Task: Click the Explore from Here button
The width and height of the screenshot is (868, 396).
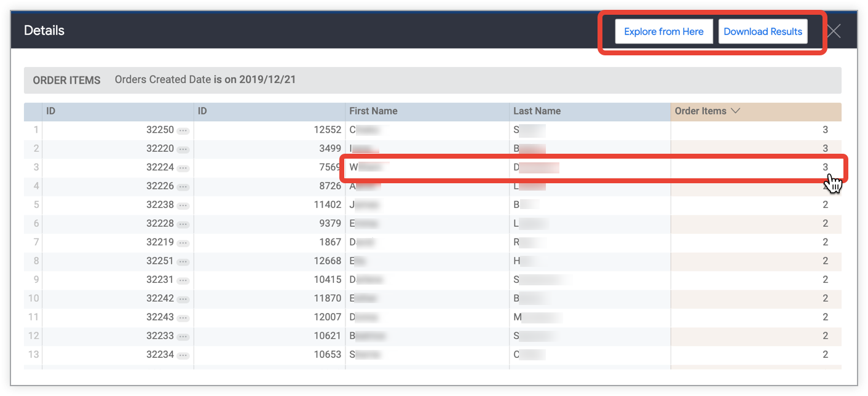Action: click(664, 31)
